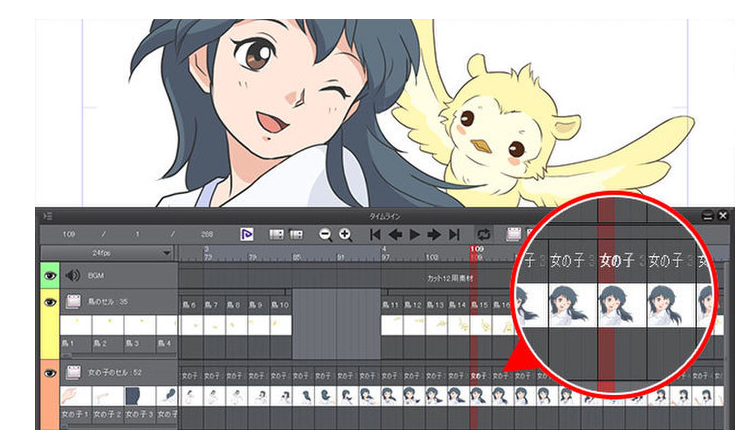This screenshot has width=756, height=448.
Task: Jump to the first frame
Action: tap(375, 234)
